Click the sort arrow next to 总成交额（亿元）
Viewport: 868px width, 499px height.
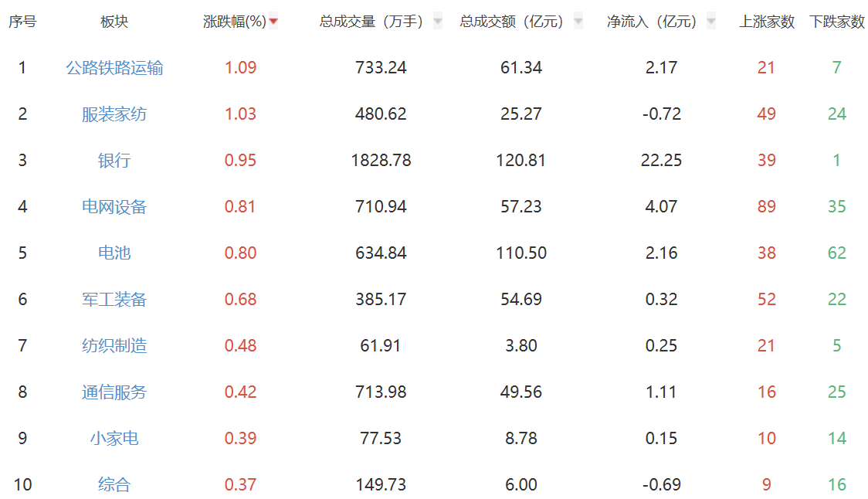(x=578, y=22)
